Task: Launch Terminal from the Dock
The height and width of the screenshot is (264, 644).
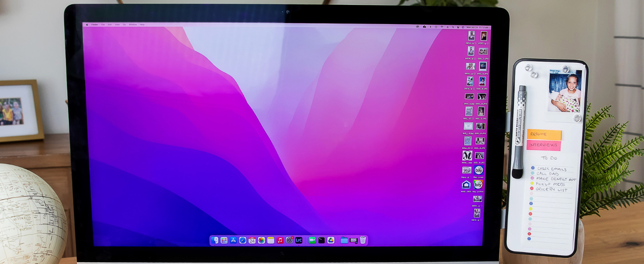Action: click(x=322, y=240)
